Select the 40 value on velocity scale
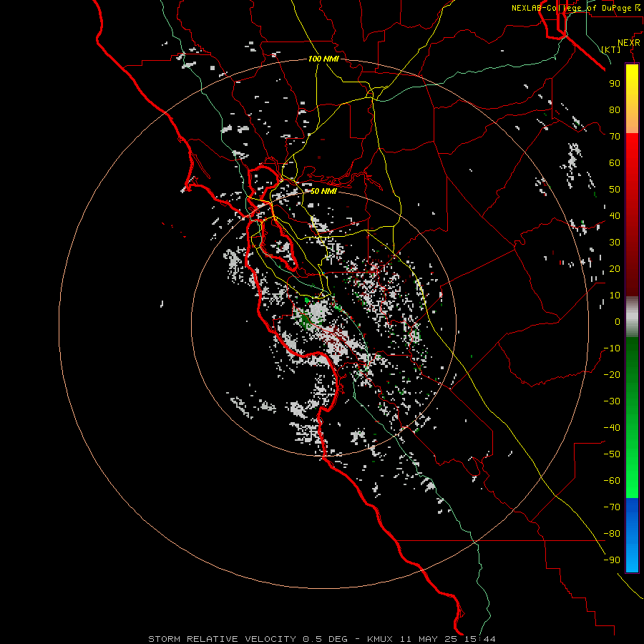Viewport: 644px width, 644px height. (x=615, y=215)
